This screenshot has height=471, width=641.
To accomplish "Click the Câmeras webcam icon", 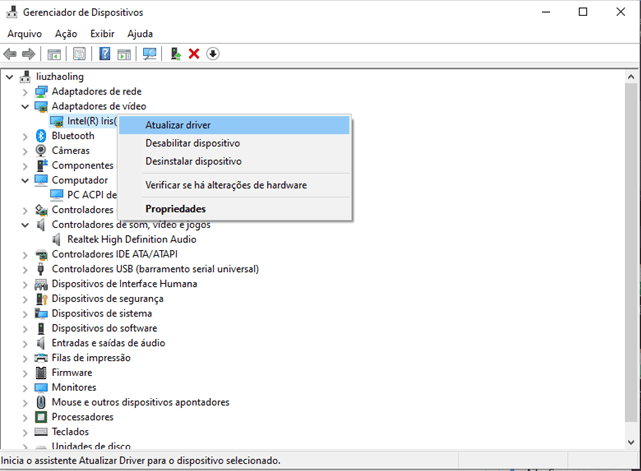I will (41, 150).
